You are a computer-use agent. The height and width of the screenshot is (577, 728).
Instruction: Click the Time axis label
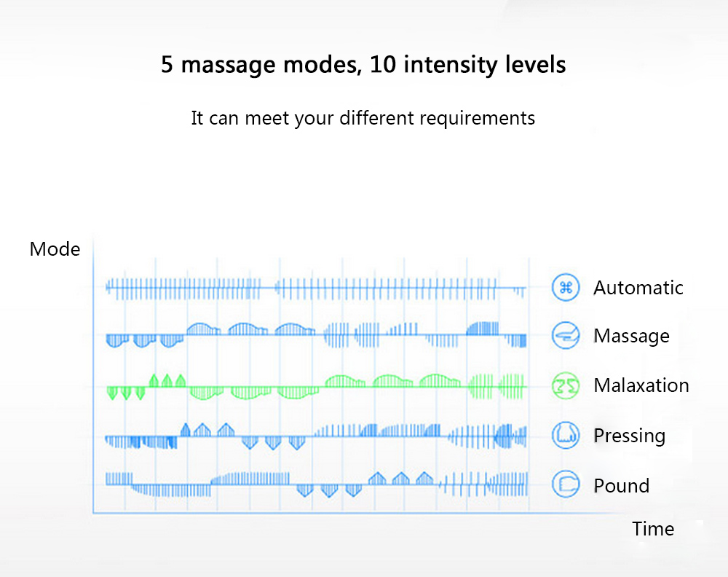click(x=652, y=529)
